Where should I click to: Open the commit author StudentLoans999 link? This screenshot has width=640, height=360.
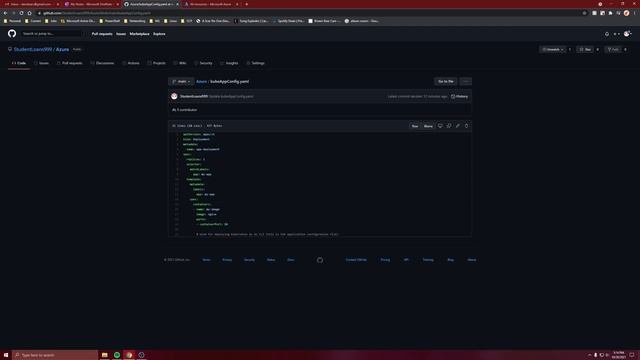(194, 96)
